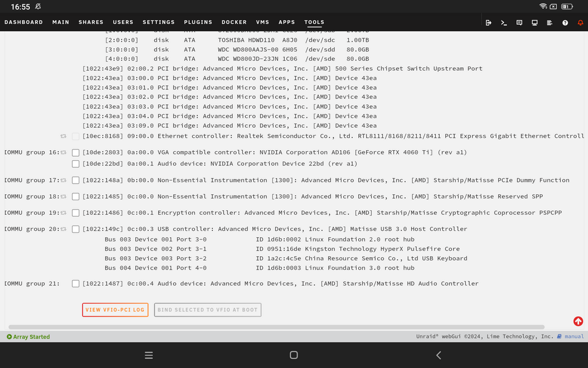Open the VMS tab
Image resolution: width=588 pixels, height=368 pixels.
(262, 22)
